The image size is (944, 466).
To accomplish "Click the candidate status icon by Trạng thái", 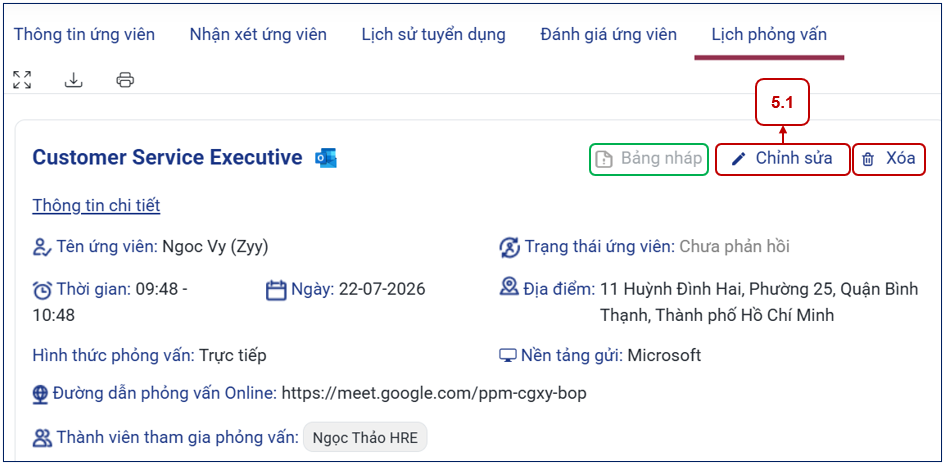I will (x=510, y=247).
